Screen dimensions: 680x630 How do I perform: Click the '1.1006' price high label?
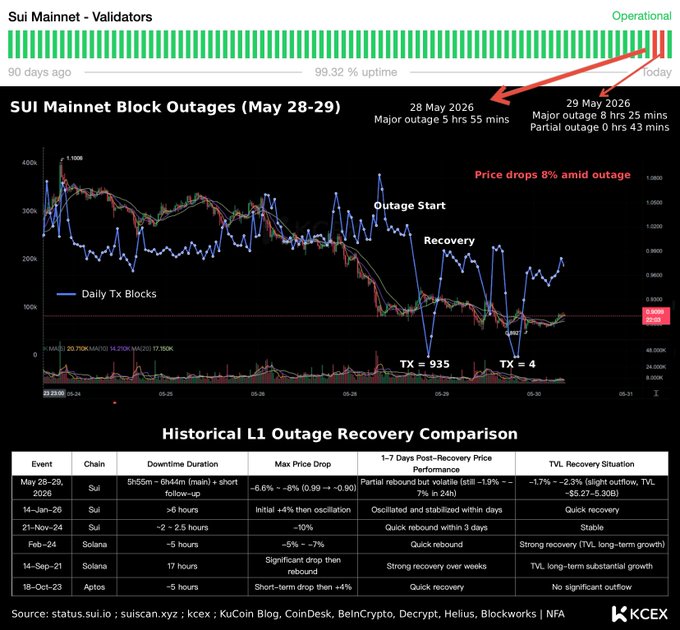click(74, 158)
